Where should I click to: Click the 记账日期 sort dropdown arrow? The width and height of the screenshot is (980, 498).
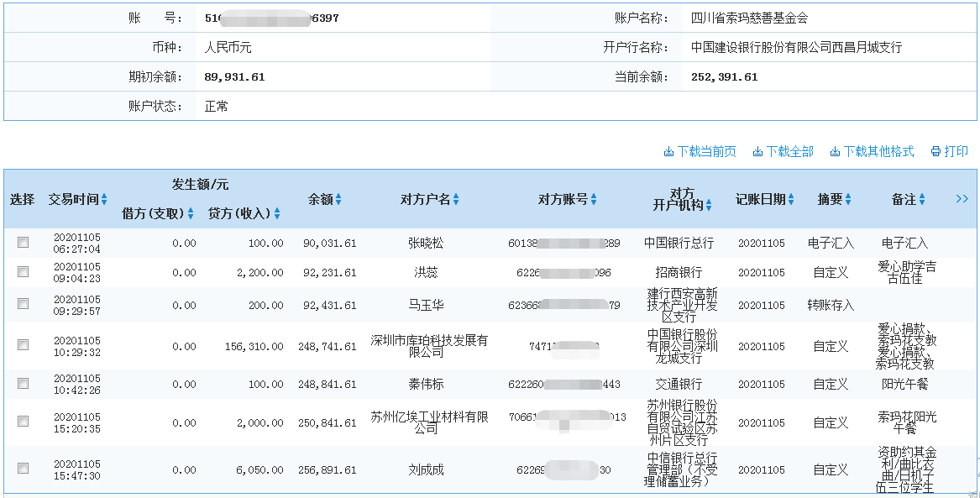pos(790,197)
